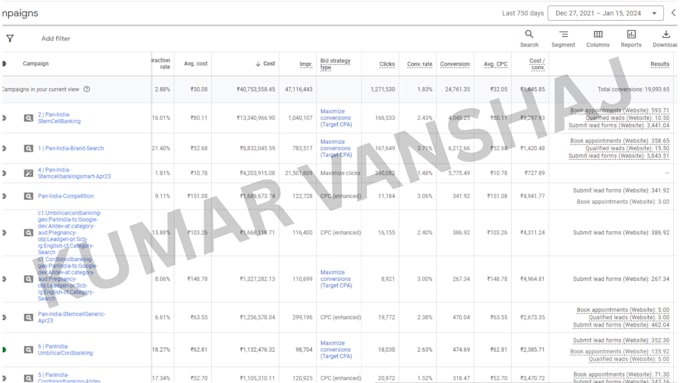
Task: Sort by the Avg. cost column header
Action: [x=196, y=64]
